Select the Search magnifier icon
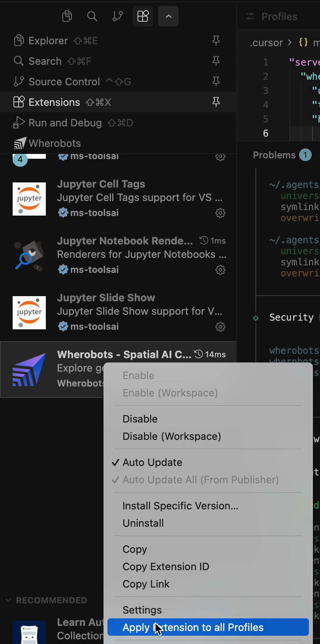 tap(92, 16)
